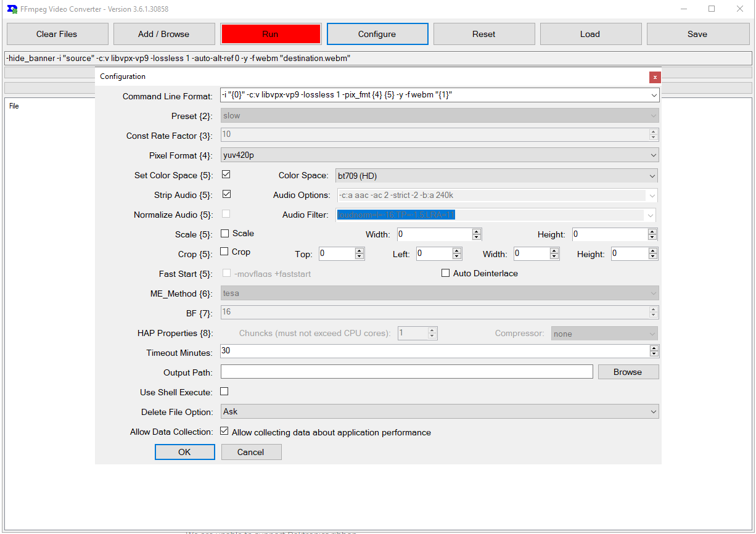Screen dimensions: 756x534
Task: Click the FFmpeg Video Converter logo icon
Action: tap(12, 9)
